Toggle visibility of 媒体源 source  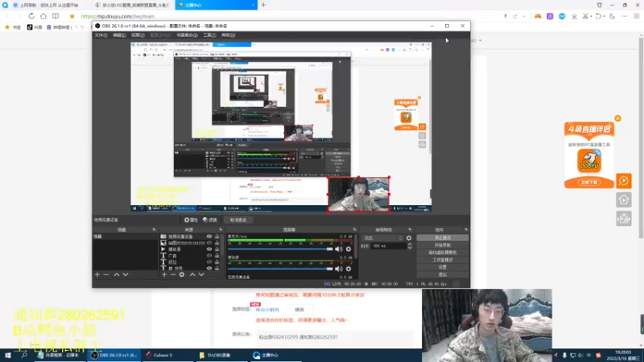[x=209, y=249]
